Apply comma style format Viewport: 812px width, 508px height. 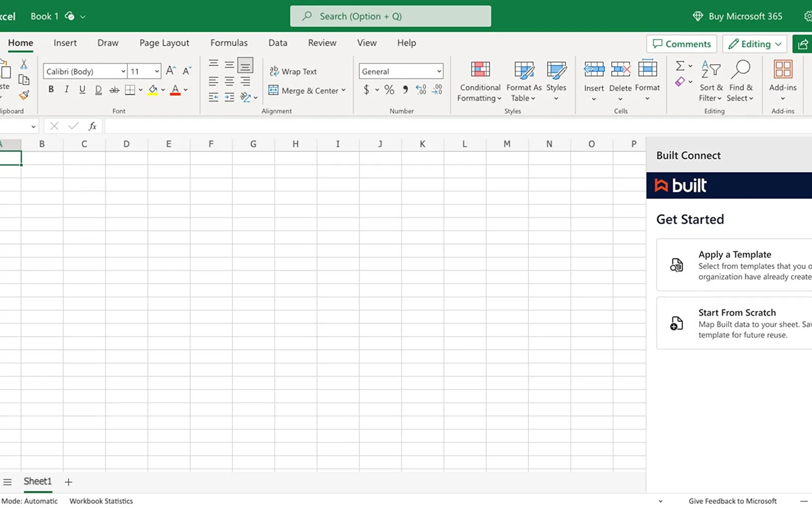point(405,90)
